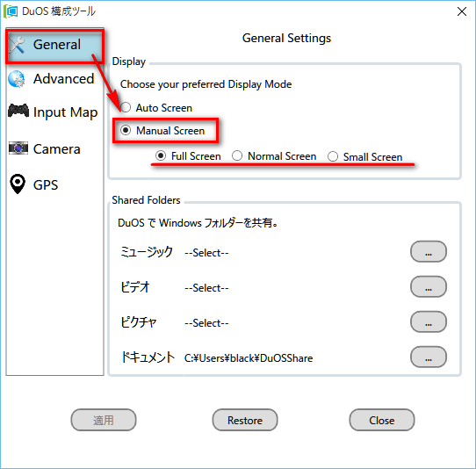Click the Shared Folders group label
Image resolution: width=476 pixels, height=469 pixels.
point(146,200)
